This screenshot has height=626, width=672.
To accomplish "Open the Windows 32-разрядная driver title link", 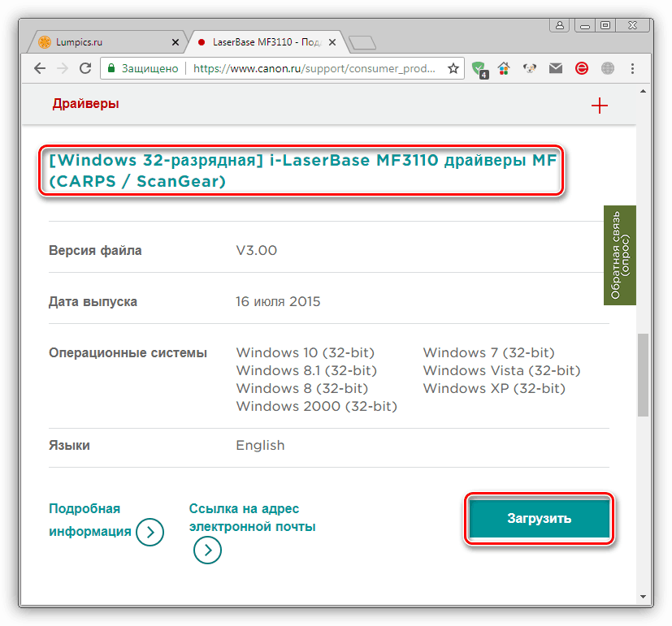I will pyautogui.click(x=301, y=171).
